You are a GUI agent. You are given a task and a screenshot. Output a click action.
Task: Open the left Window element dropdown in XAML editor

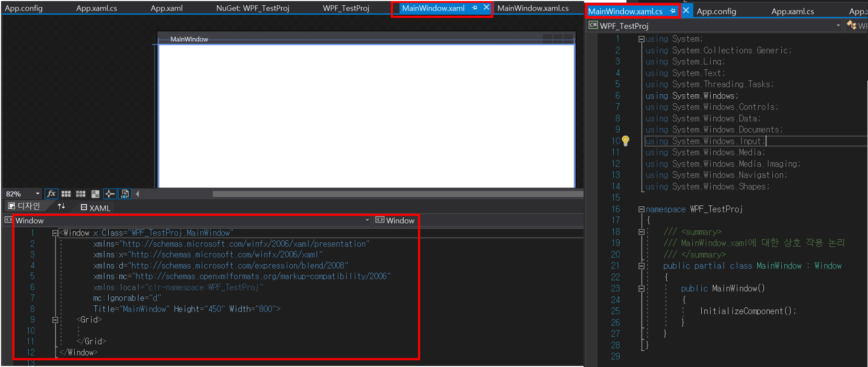(367, 220)
